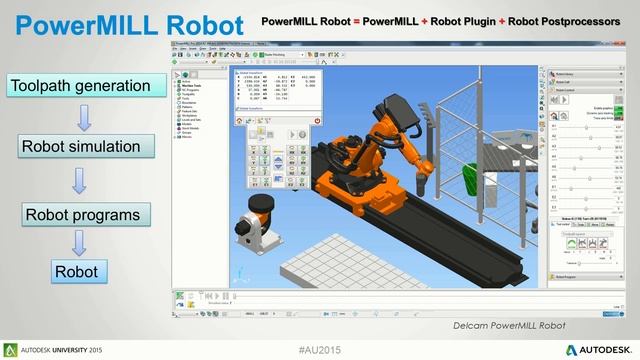Click the grey circle record button in jog panel

click(x=302, y=135)
